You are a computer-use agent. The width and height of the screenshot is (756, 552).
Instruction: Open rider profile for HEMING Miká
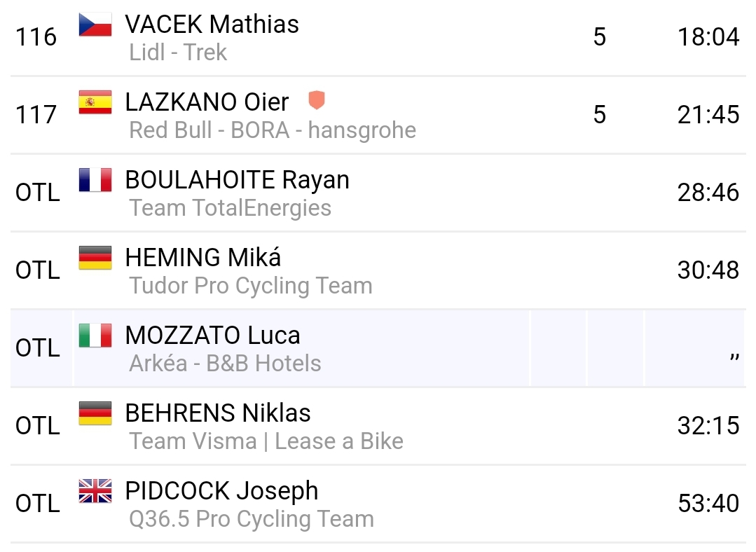click(202, 258)
